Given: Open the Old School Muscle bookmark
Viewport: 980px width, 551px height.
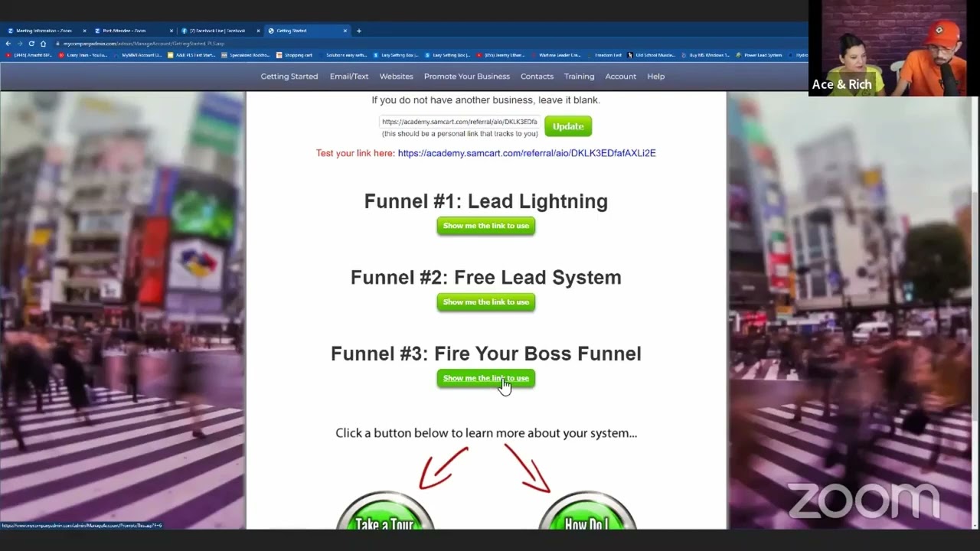Looking at the screenshot, I should tap(652, 55).
